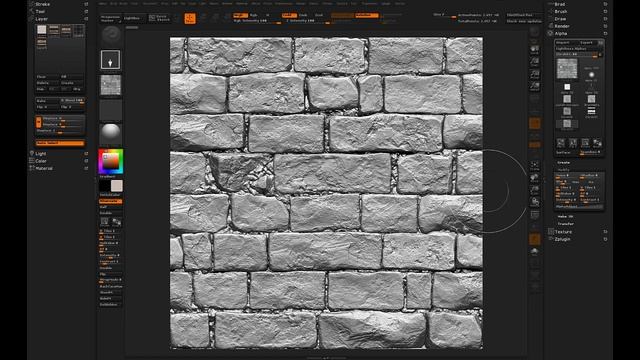This screenshot has height=360, width=640.
Task: Adjust the Rgb Intensity slider
Action: (257, 21)
